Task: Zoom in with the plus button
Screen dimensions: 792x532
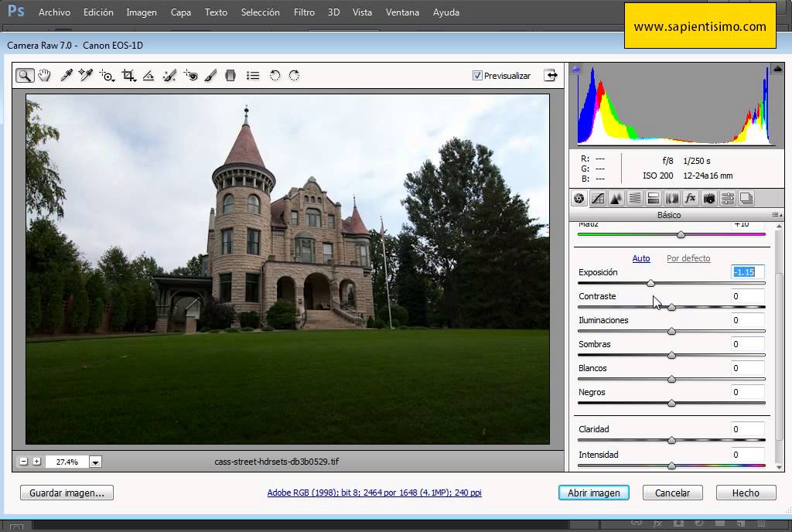Action: (x=37, y=462)
